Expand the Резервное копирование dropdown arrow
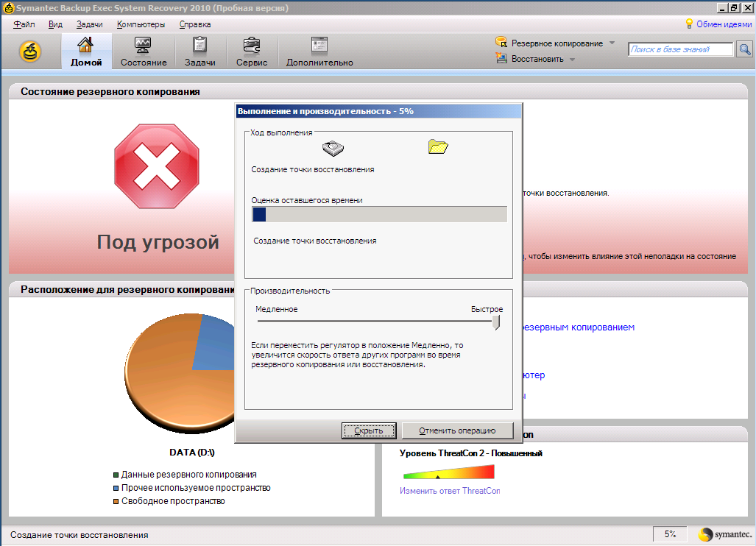This screenshot has width=756, height=546. (612, 43)
